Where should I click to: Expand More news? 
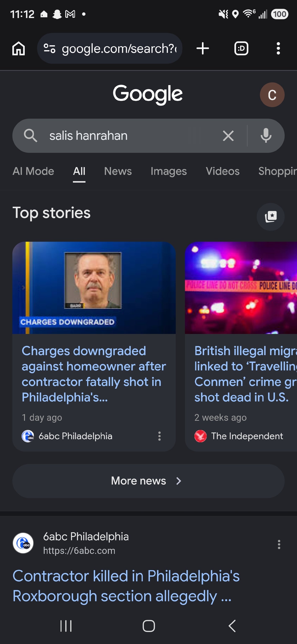pyautogui.click(x=148, y=481)
